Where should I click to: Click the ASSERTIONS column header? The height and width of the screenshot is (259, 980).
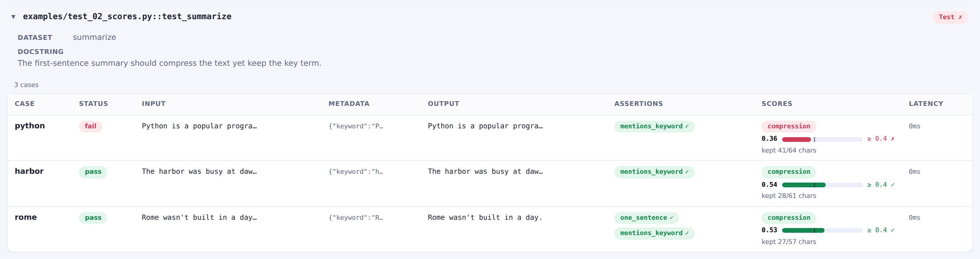coord(638,104)
